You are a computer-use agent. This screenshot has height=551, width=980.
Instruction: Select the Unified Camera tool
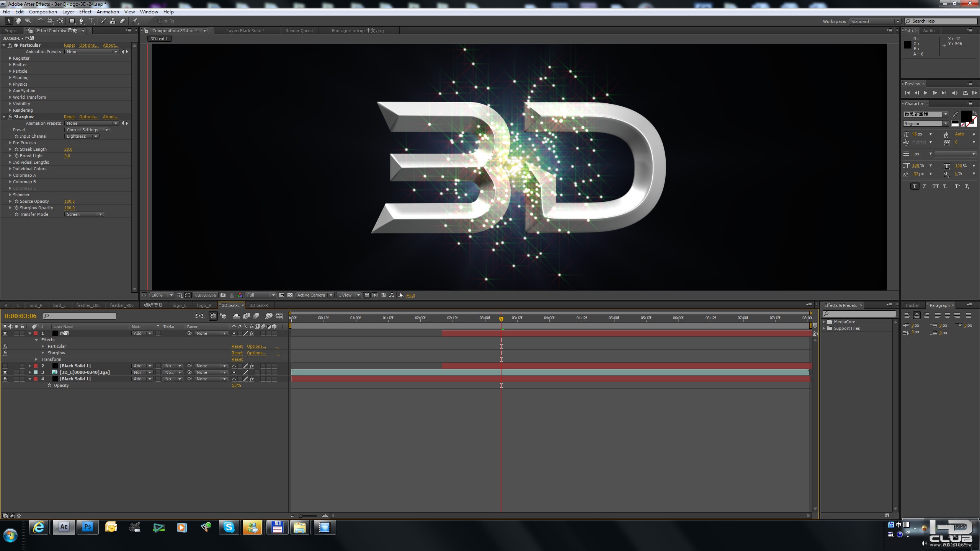click(50, 21)
